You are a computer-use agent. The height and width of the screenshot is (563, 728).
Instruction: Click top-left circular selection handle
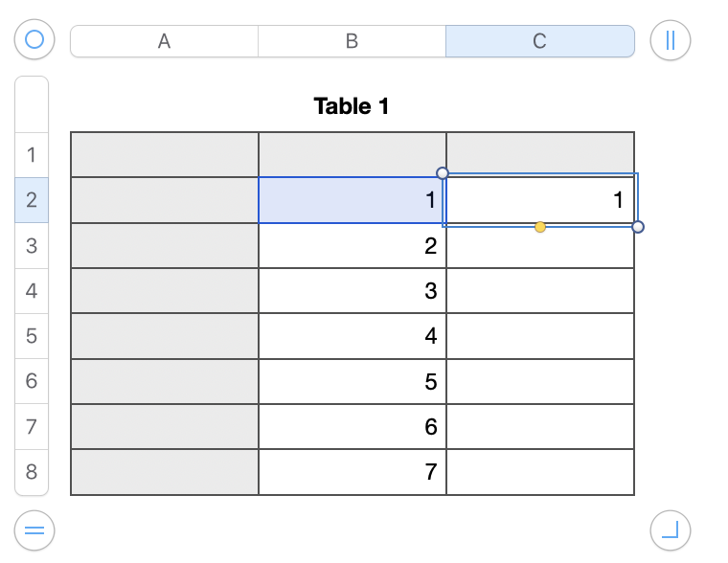pos(443,173)
